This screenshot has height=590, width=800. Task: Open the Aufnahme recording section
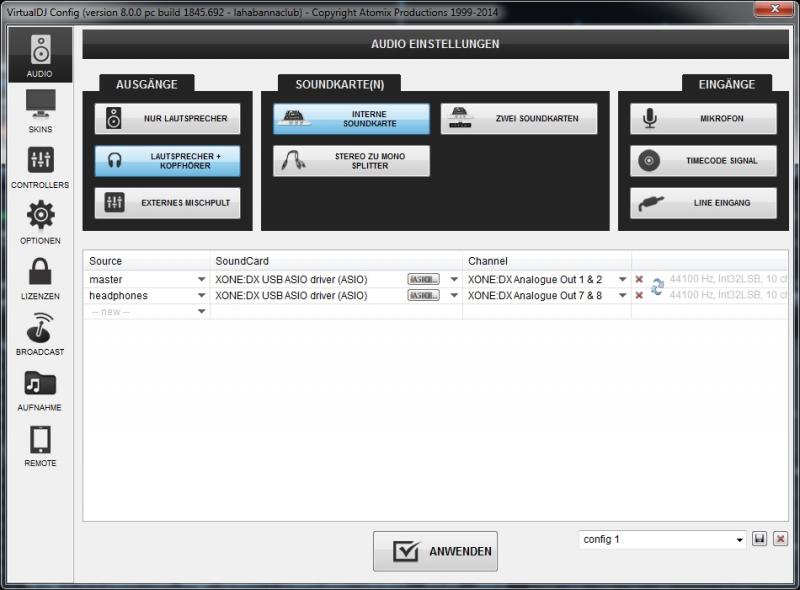coord(40,390)
